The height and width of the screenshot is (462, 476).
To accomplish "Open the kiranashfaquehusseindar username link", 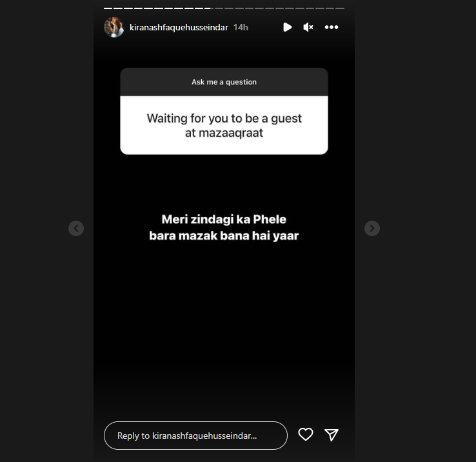I will pyautogui.click(x=179, y=27).
